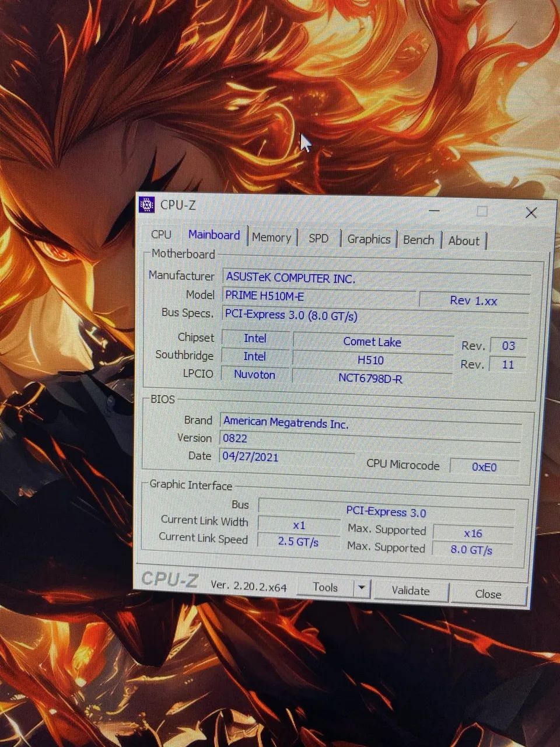Click the Max. Supported x16 value

tap(473, 533)
